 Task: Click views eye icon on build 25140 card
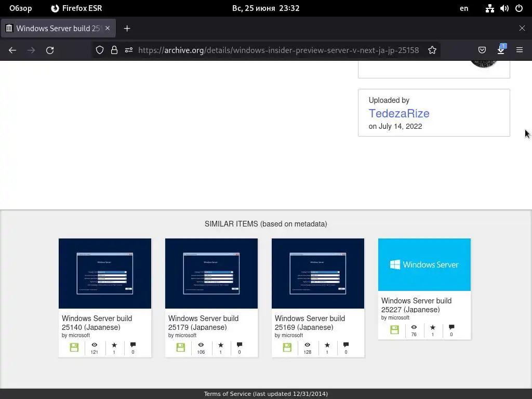click(95, 345)
